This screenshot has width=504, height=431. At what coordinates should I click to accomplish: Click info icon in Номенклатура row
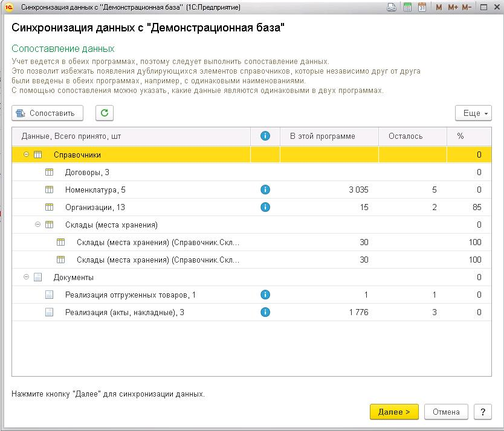point(265,190)
